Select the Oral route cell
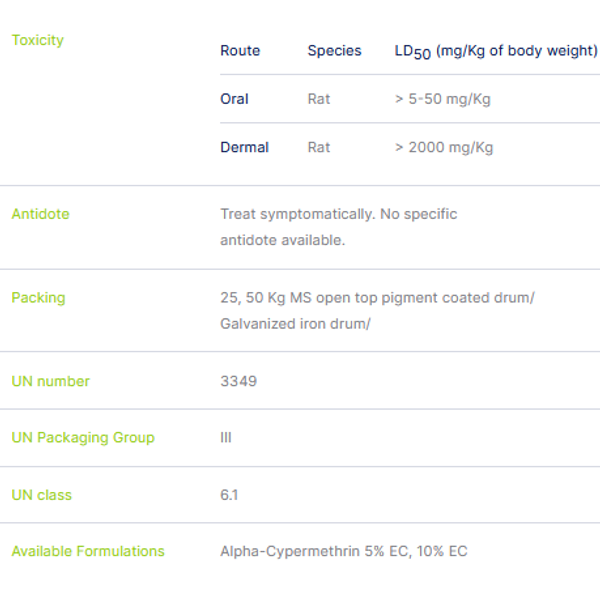This screenshot has width=600, height=600. [234, 99]
